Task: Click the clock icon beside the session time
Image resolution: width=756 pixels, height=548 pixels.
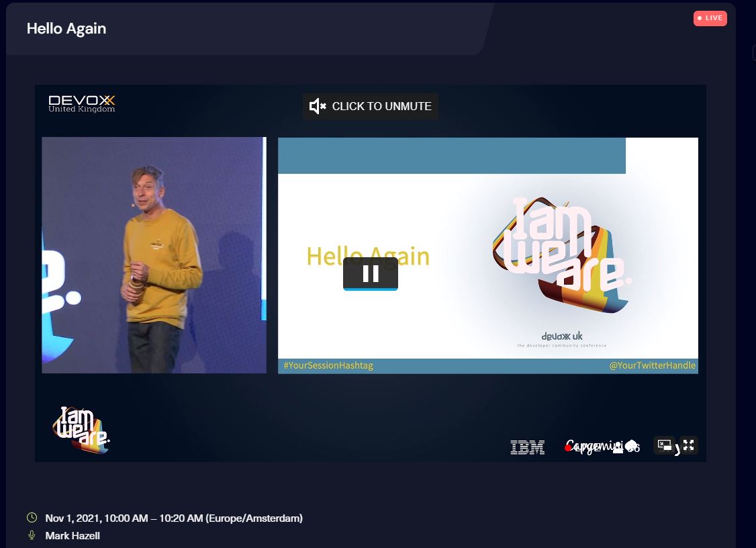Action: click(32, 518)
